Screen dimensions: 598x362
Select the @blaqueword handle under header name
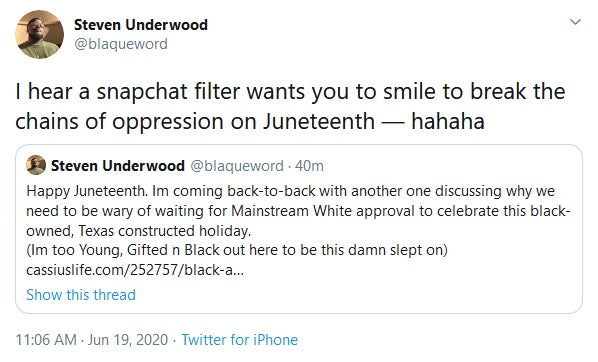pos(121,44)
